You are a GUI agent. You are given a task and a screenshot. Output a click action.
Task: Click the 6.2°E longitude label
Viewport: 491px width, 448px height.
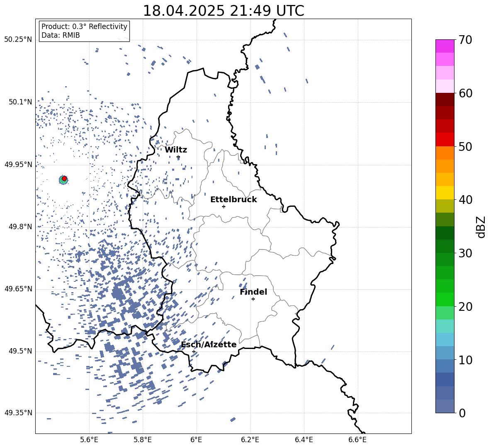pyautogui.click(x=250, y=440)
